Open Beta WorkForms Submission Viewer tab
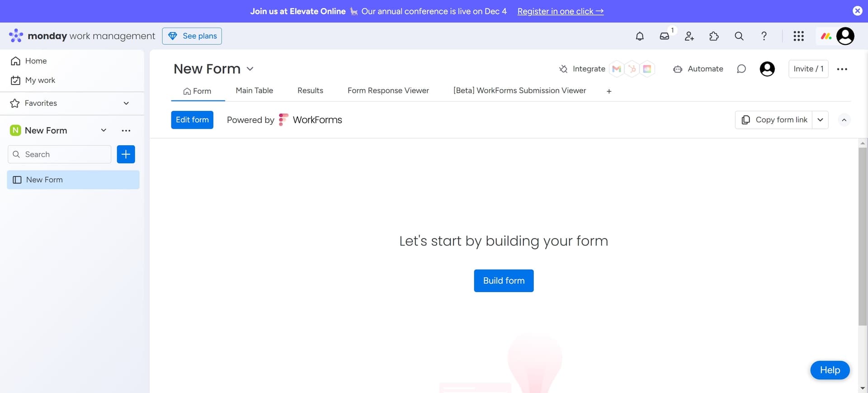 (519, 90)
